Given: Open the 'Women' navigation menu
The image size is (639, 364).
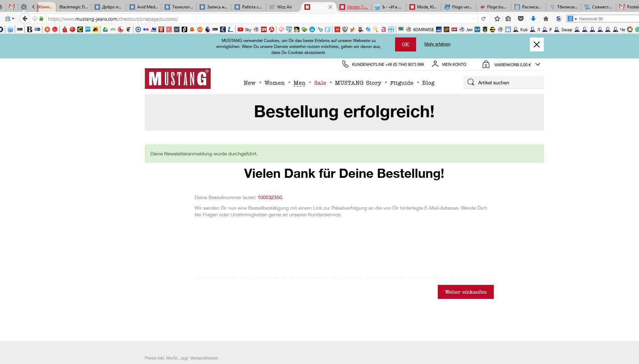Looking at the screenshot, I should click(x=274, y=83).
